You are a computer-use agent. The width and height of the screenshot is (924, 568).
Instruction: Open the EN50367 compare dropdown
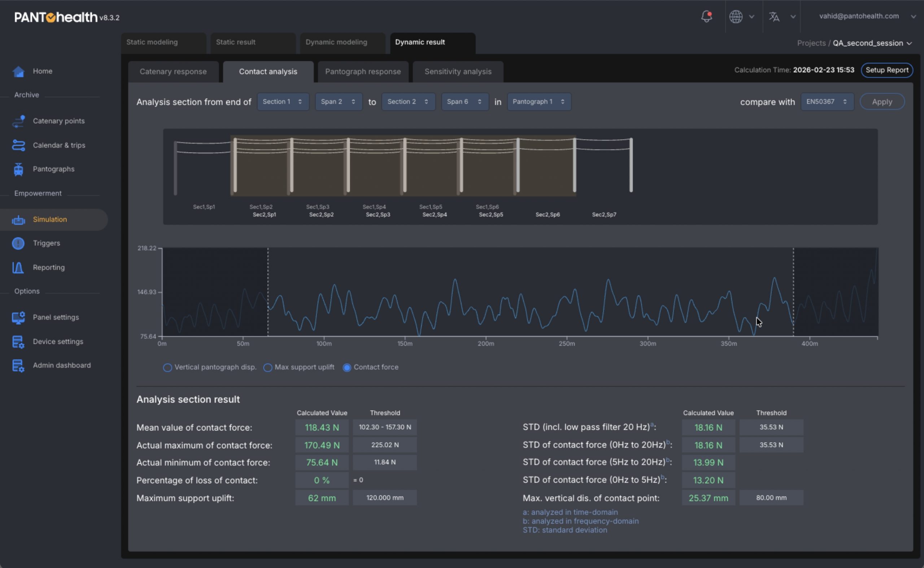827,102
